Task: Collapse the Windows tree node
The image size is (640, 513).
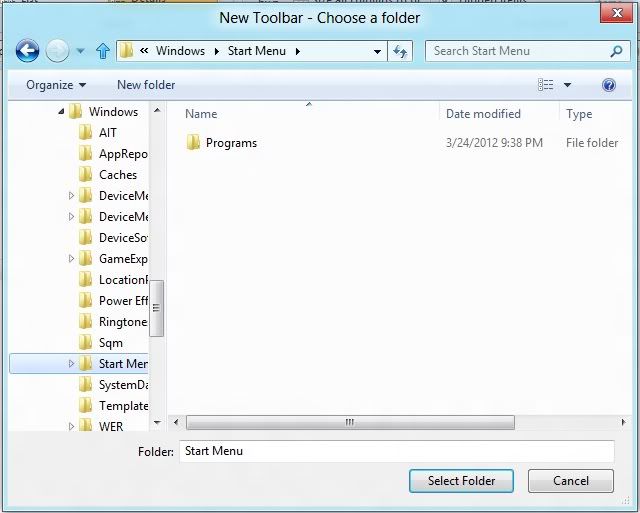Action: [x=61, y=111]
